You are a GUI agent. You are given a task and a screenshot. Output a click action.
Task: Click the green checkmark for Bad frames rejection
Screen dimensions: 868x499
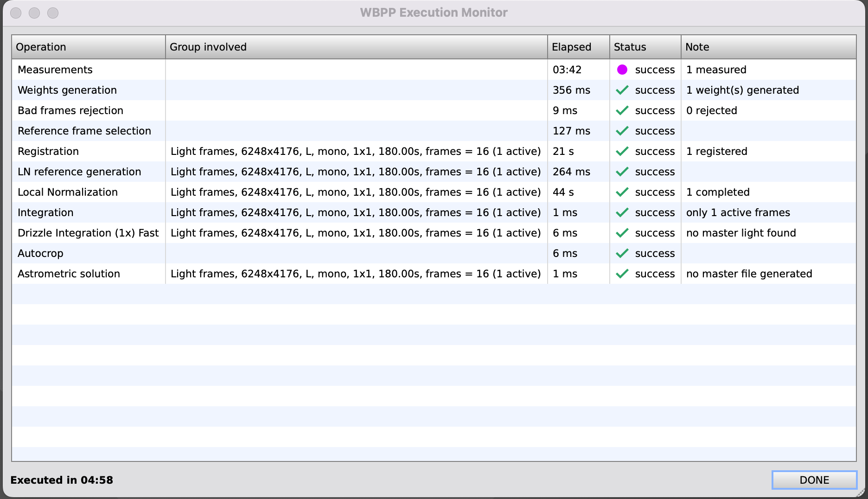point(622,110)
